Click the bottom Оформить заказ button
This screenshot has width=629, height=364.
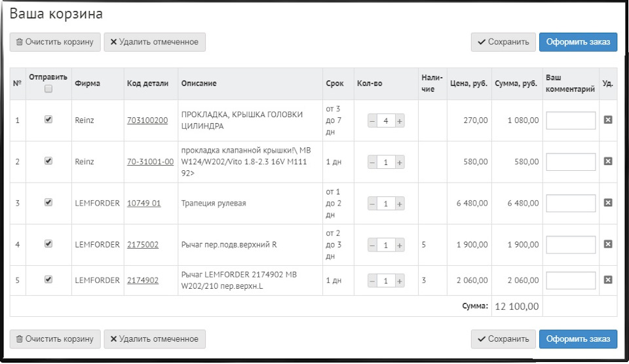[578, 339]
